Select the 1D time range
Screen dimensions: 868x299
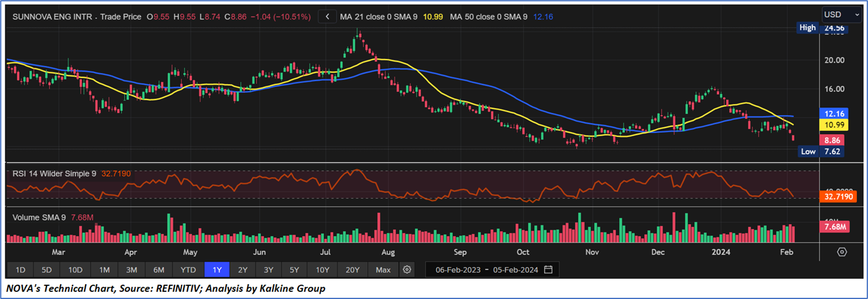click(20, 270)
